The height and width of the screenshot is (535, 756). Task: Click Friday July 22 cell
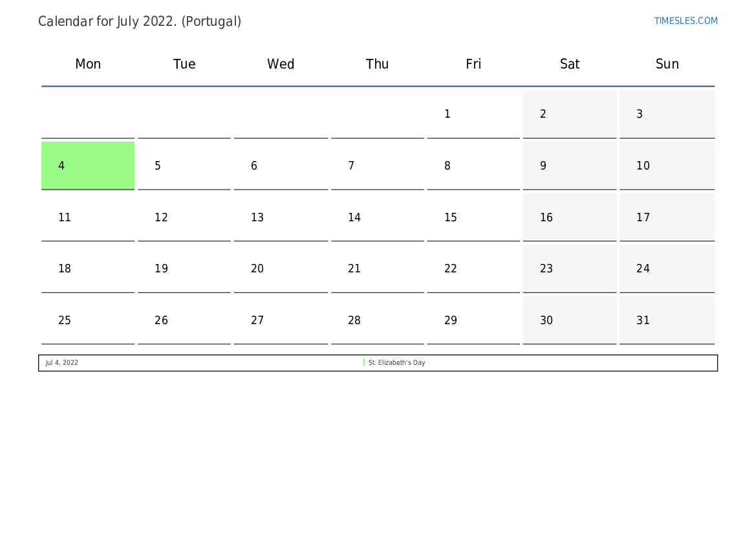473,268
